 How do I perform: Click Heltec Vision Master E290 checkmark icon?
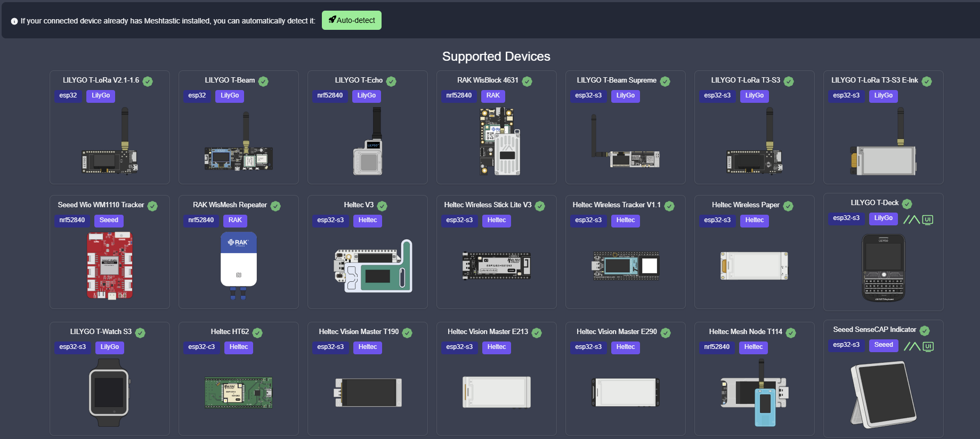[x=666, y=333]
